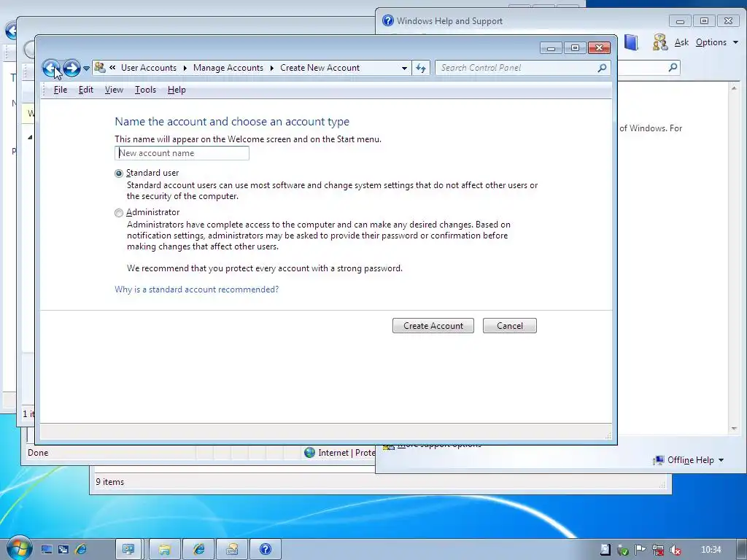Click the first system tray document icon

(605, 550)
